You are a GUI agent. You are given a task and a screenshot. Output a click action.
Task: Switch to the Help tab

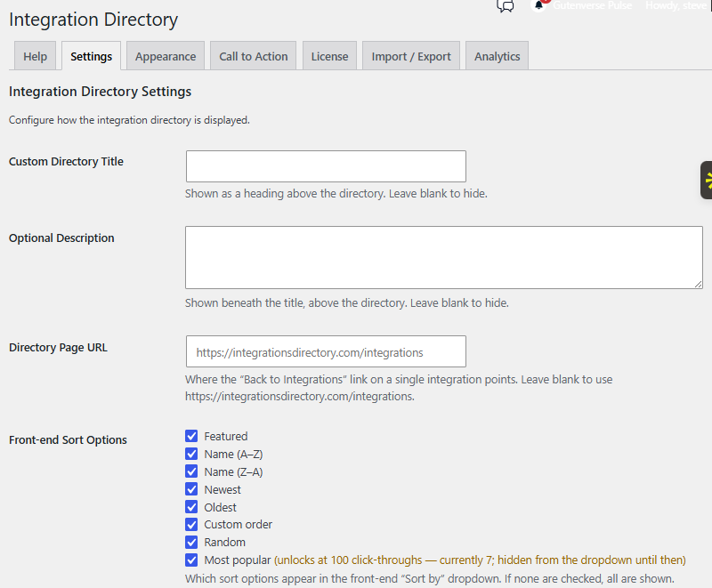[35, 56]
